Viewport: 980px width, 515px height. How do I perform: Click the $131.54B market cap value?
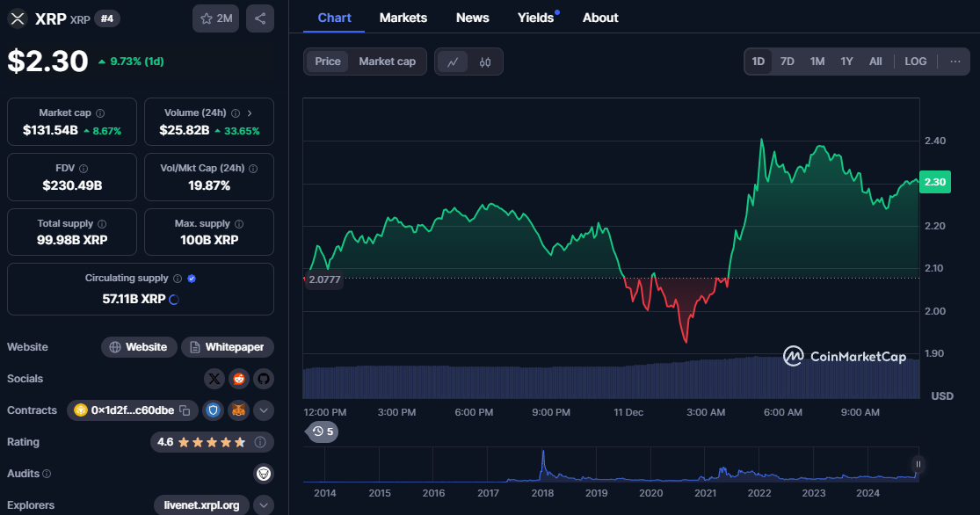(x=51, y=131)
